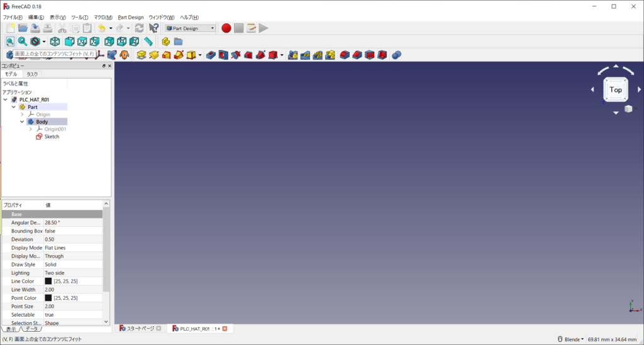Click the Fit Selection magnifier icon

(23, 41)
